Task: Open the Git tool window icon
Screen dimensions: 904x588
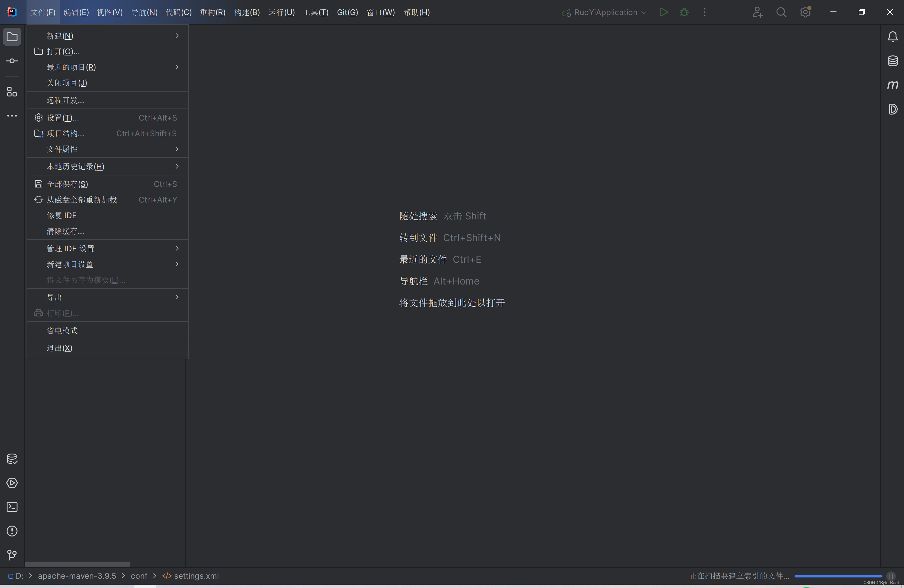Action: 12,555
